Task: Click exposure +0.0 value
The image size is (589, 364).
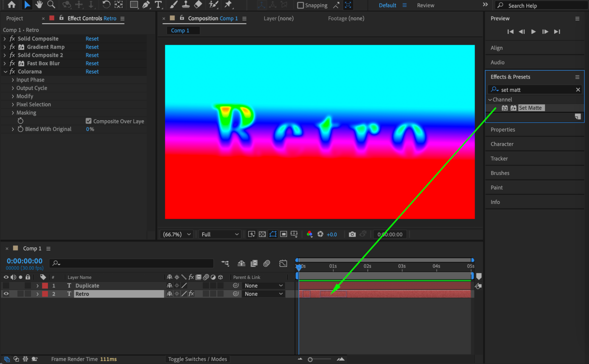Action: pyautogui.click(x=331, y=235)
